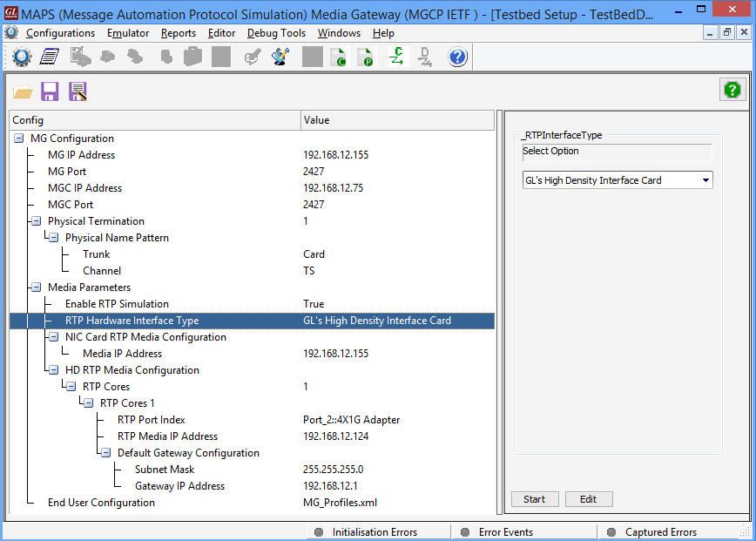Click the green octagon help icon
756x541 pixels.
coord(732,90)
